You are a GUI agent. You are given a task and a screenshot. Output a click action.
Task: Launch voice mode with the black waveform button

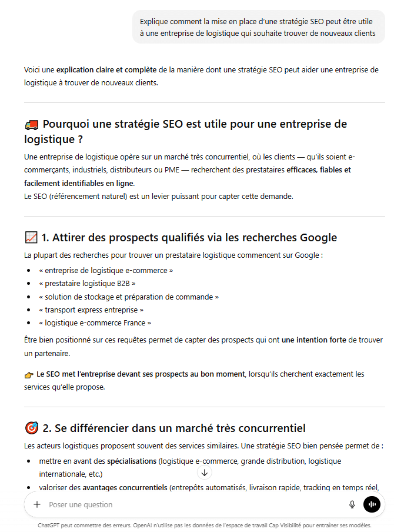(372, 504)
